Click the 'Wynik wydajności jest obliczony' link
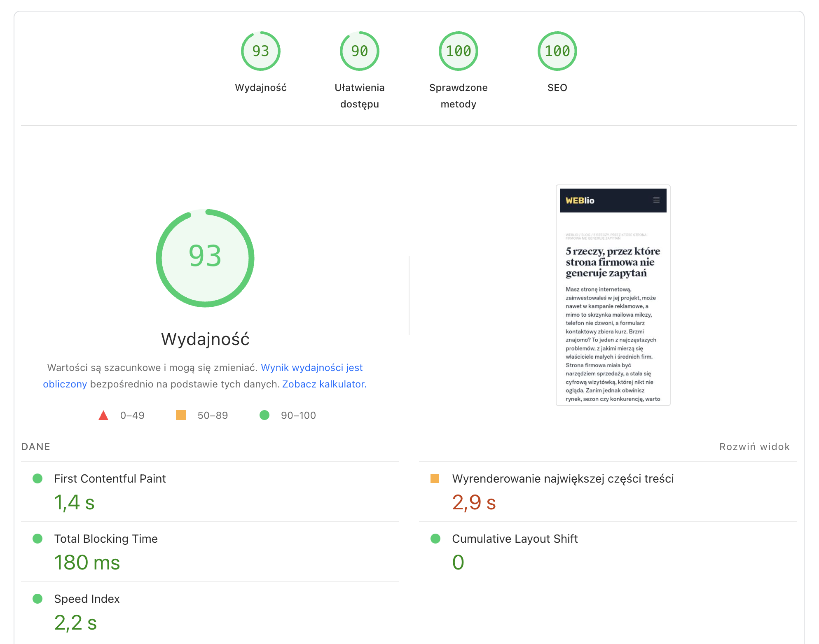 point(311,367)
